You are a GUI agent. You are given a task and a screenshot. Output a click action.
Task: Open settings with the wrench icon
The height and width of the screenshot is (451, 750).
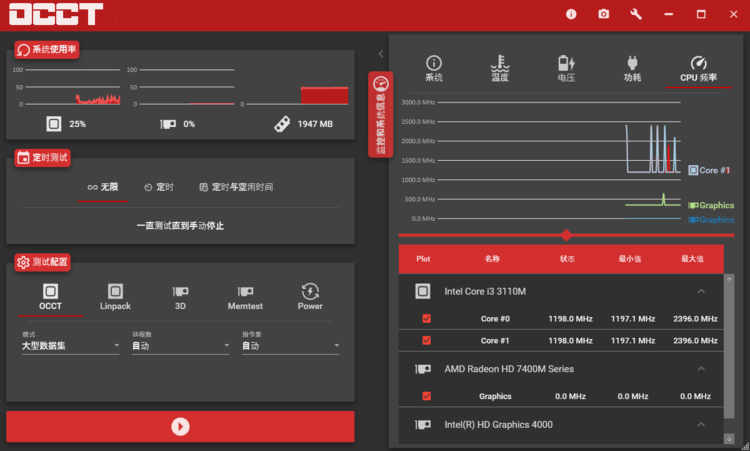coord(636,14)
